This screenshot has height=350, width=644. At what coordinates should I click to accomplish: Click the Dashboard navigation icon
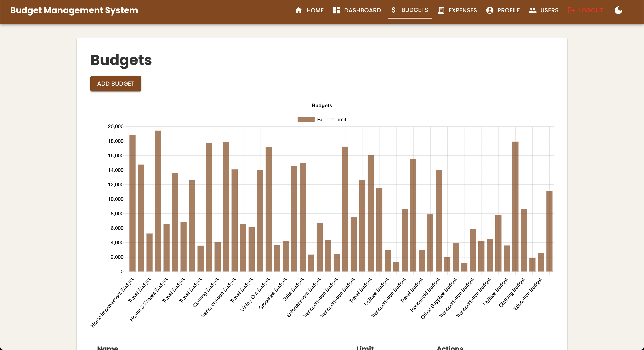point(337,10)
